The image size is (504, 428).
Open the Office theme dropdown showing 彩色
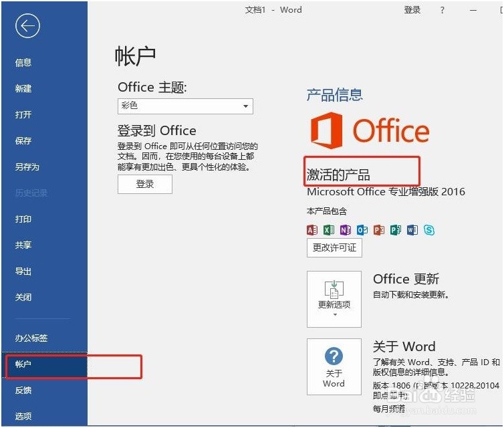click(x=185, y=106)
